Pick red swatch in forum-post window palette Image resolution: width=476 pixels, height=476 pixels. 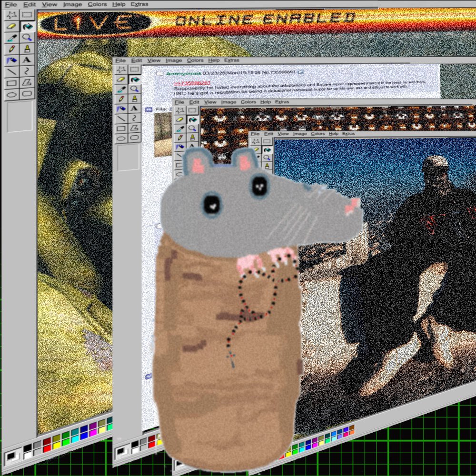[152, 445]
